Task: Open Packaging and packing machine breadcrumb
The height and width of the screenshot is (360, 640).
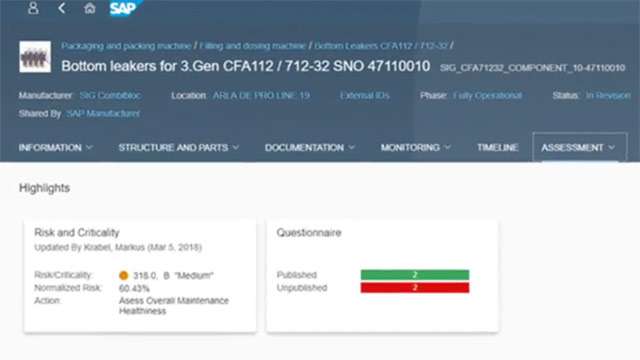Action: pos(126,46)
